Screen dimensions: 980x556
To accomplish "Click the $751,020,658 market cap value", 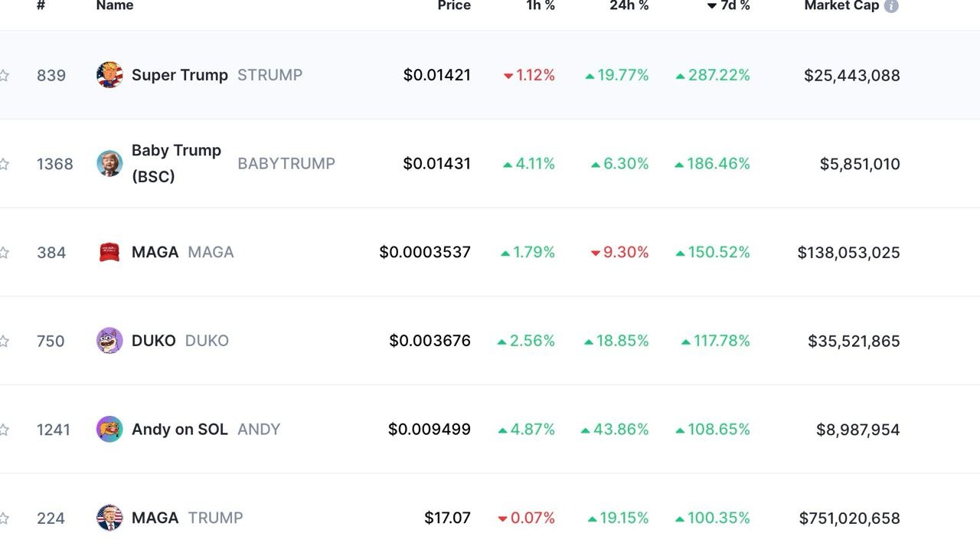I will [849, 518].
